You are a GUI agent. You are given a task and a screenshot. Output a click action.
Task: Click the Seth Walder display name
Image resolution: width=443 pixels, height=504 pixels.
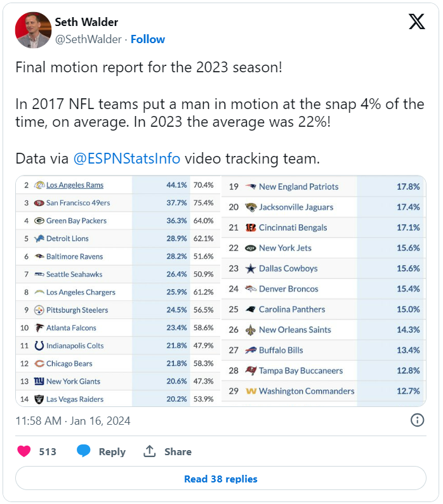86,22
